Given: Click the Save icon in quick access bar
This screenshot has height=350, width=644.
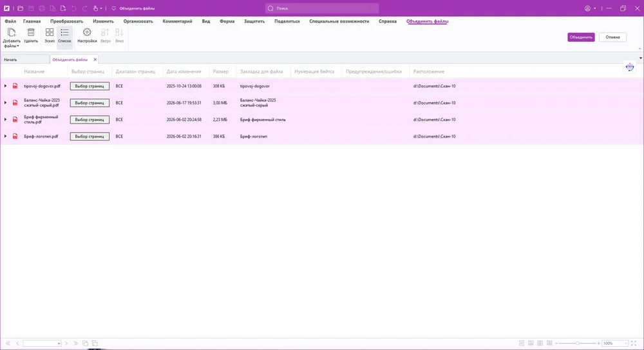Looking at the screenshot, I should coord(31,8).
